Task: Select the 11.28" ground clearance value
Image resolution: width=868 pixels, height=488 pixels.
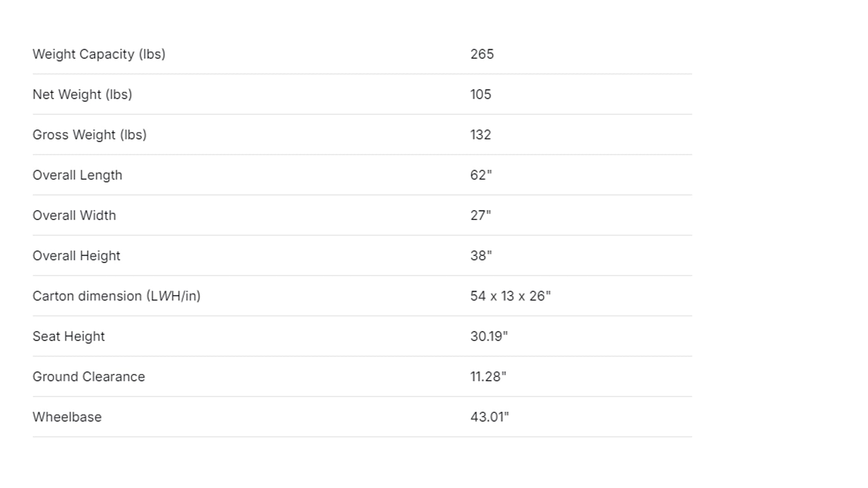Action: tap(488, 376)
